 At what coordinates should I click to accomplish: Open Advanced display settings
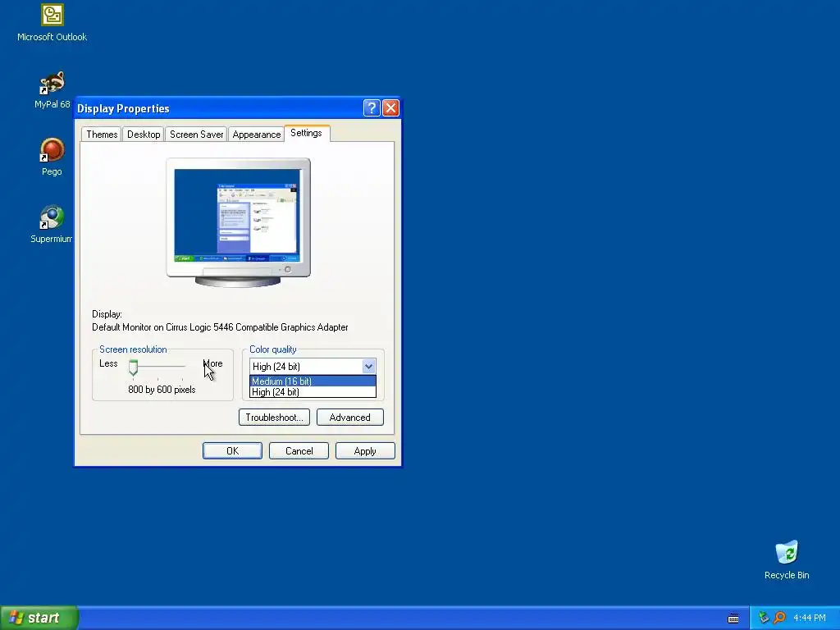(x=349, y=418)
